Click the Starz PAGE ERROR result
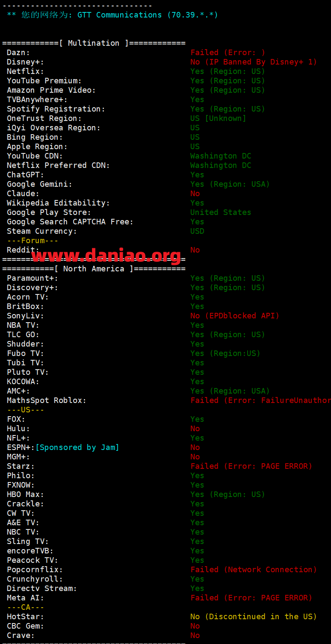 251,466
